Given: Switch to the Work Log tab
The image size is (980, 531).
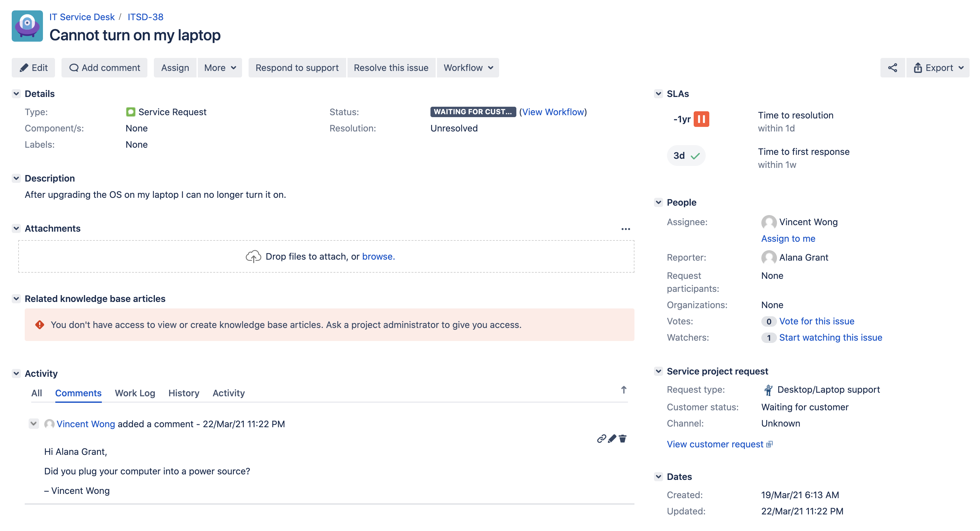Looking at the screenshot, I should pos(135,393).
